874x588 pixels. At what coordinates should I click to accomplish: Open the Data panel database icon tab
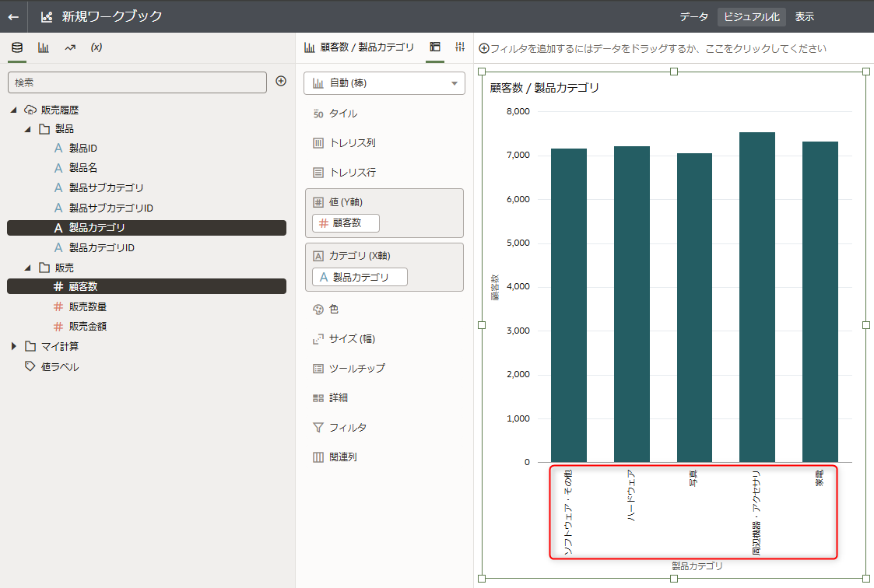(x=17, y=48)
